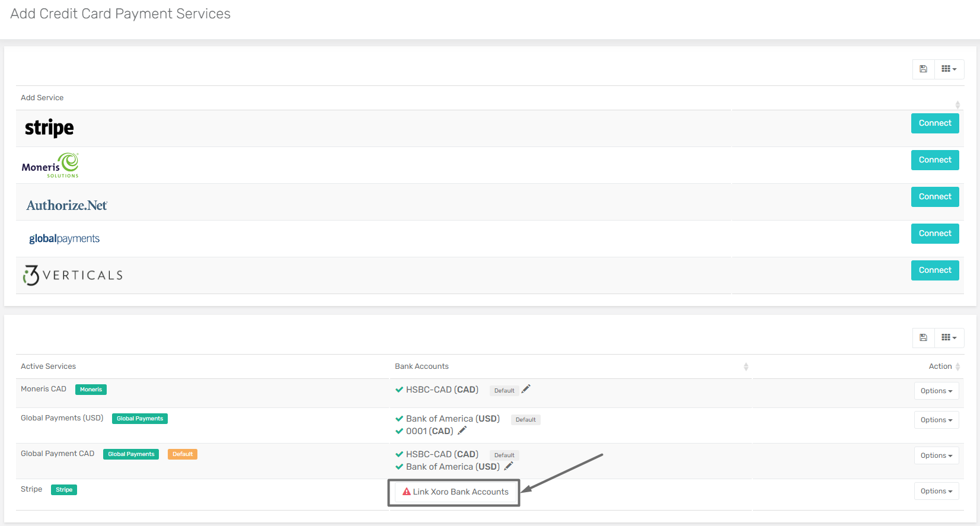Connect the 3 Verticals service

coord(935,270)
